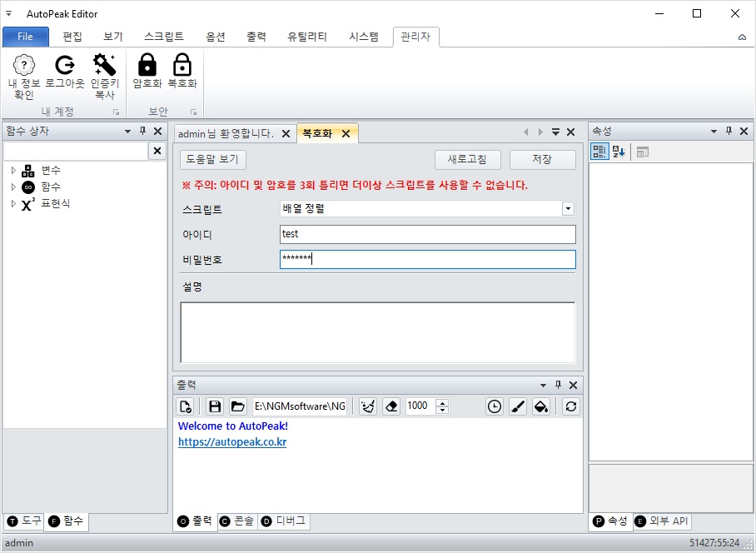Viewport: 756px width, 553px height.
Task: Click the eraser icon in 출력 toolbar
Action: [x=391, y=406]
